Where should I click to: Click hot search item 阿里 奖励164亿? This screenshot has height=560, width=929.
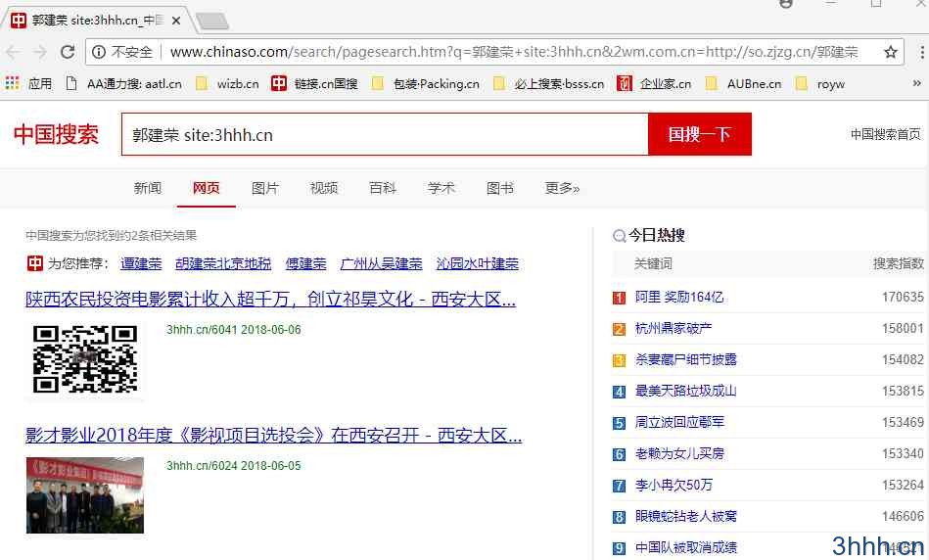678,297
